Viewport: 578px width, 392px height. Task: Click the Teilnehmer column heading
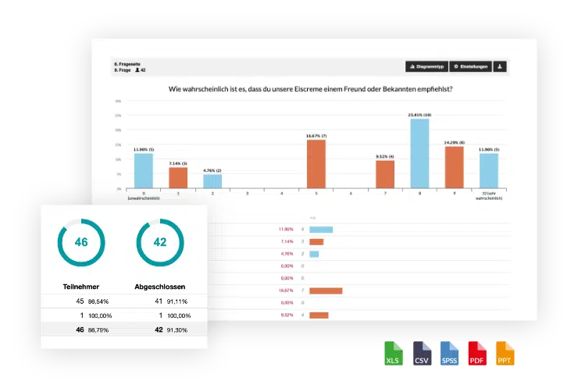point(81,286)
